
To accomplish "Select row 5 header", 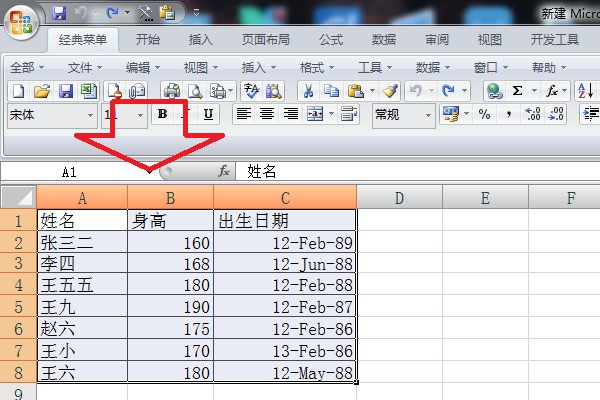I will [x=18, y=307].
